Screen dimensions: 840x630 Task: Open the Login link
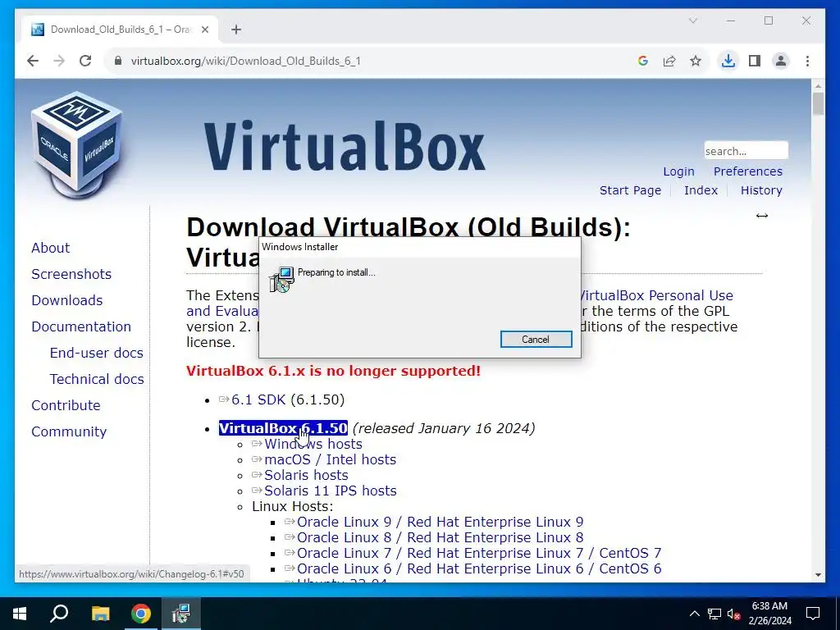[x=678, y=171]
